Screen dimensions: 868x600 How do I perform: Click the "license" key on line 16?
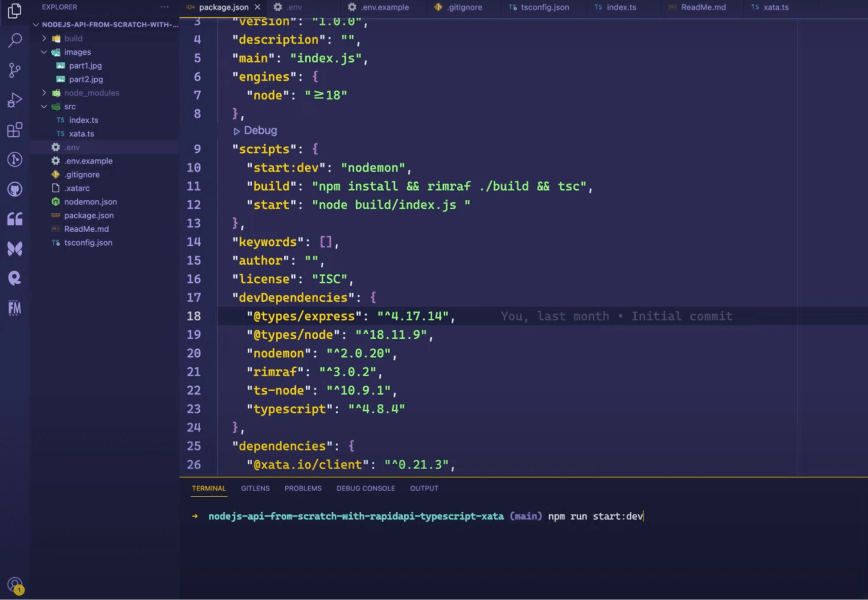coord(264,279)
